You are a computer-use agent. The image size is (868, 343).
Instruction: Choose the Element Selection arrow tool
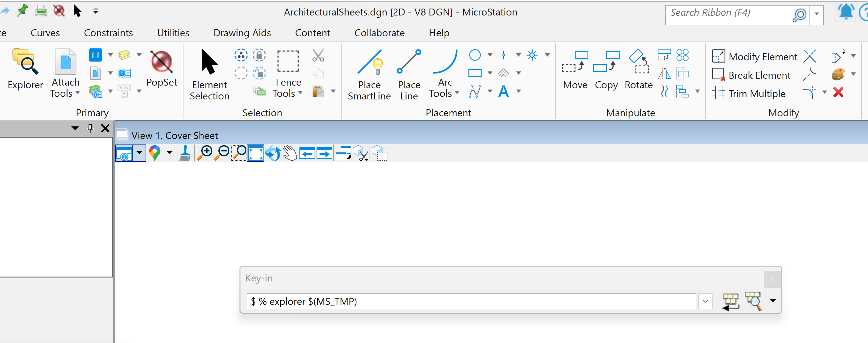tap(209, 74)
